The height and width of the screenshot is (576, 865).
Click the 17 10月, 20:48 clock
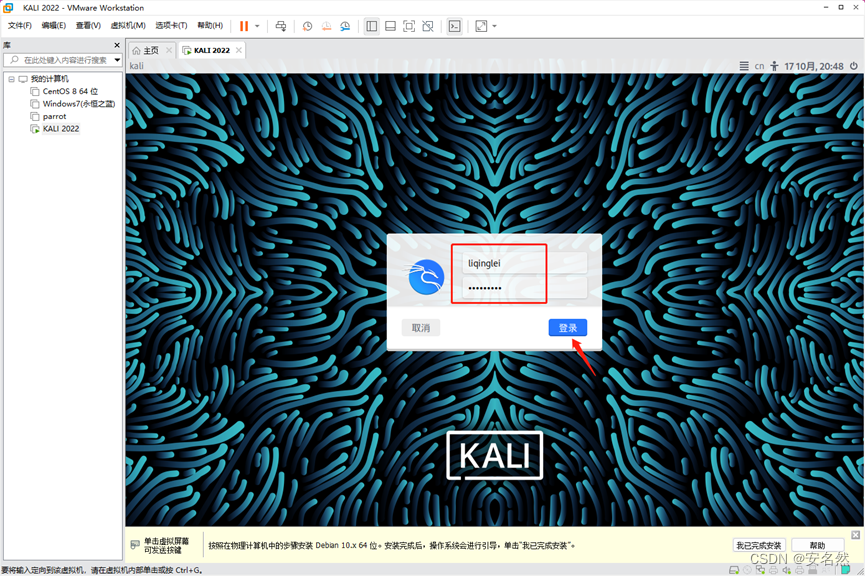coord(814,66)
